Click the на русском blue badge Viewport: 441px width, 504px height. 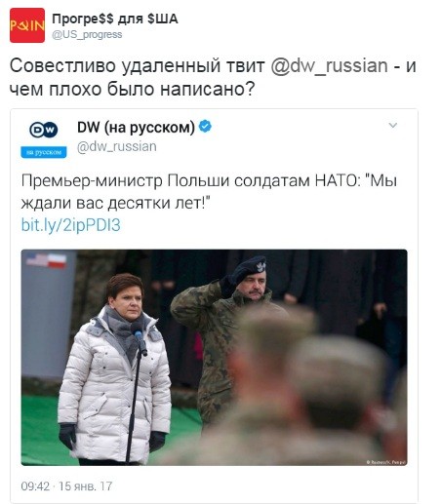tap(44, 152)
